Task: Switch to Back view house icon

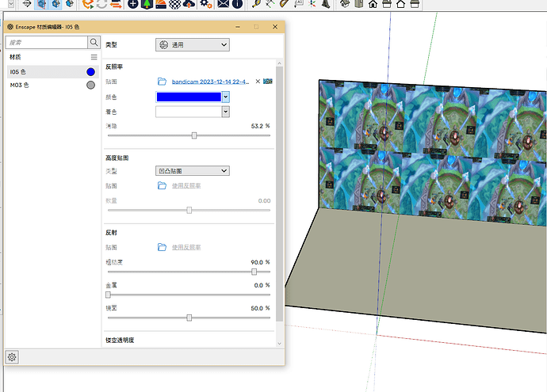Action: pyautogui.click(x=401, y=4)
